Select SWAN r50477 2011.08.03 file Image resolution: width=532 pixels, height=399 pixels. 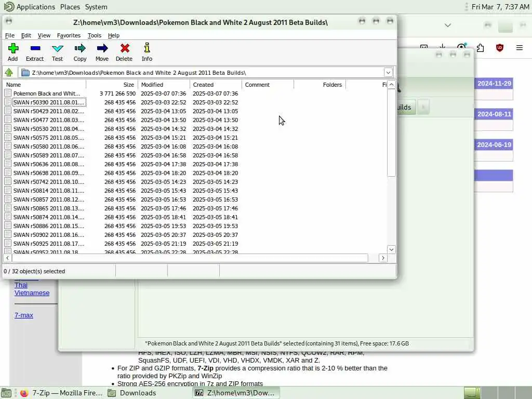click(49, 120)
